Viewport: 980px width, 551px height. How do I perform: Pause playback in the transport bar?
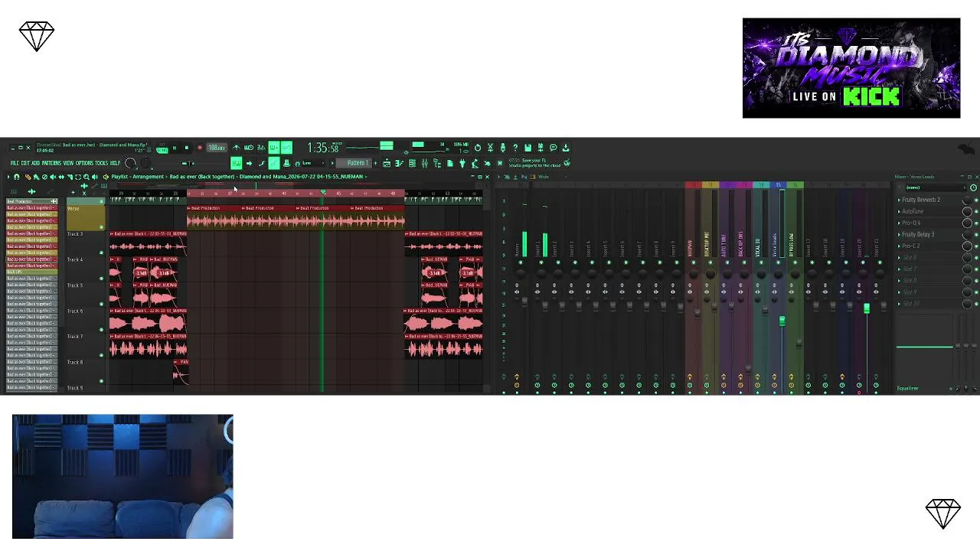click(174, 148)
